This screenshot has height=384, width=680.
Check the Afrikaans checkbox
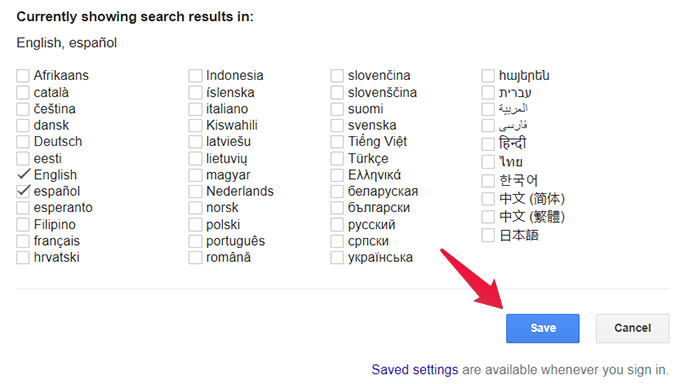tap(23, 75)
